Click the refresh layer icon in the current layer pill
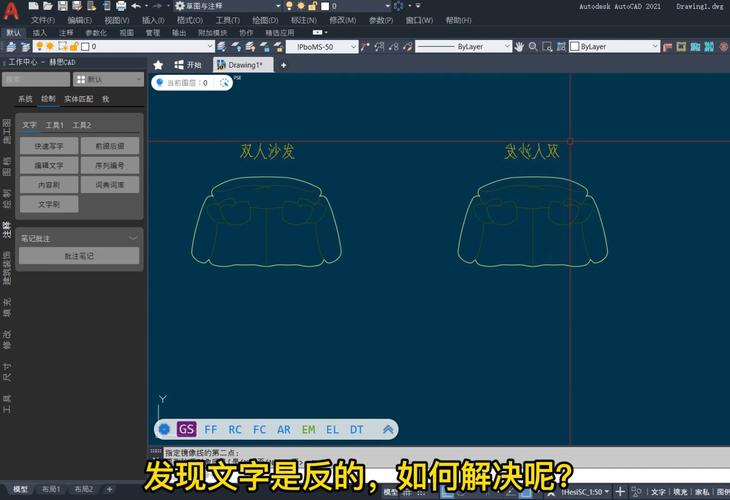The height and width of the screenshot is (500, 730). click(224, 83)
